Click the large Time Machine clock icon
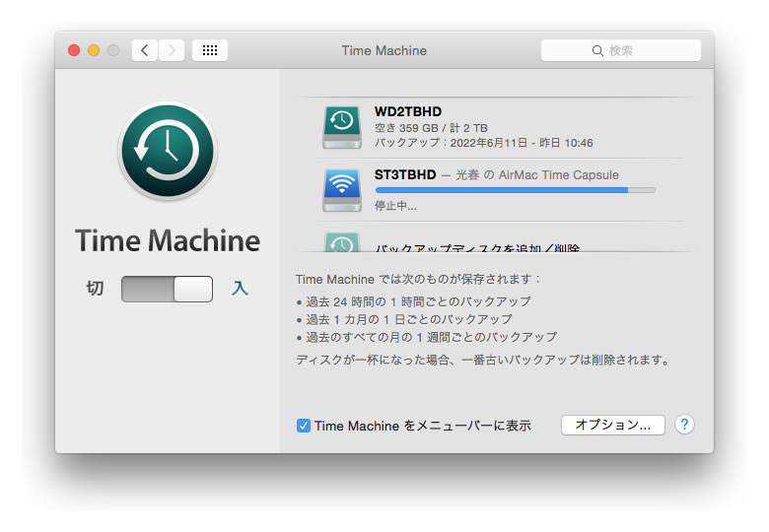 167,151
